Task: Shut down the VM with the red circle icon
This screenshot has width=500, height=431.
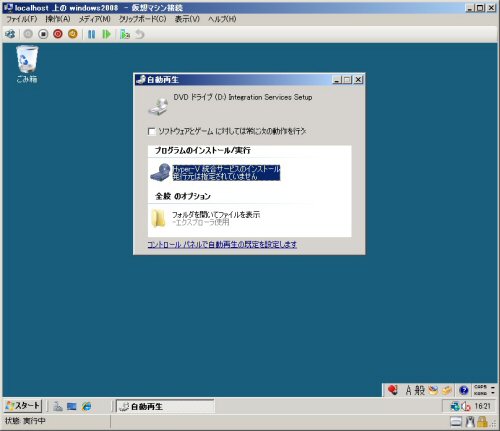Action: [58, 34]
